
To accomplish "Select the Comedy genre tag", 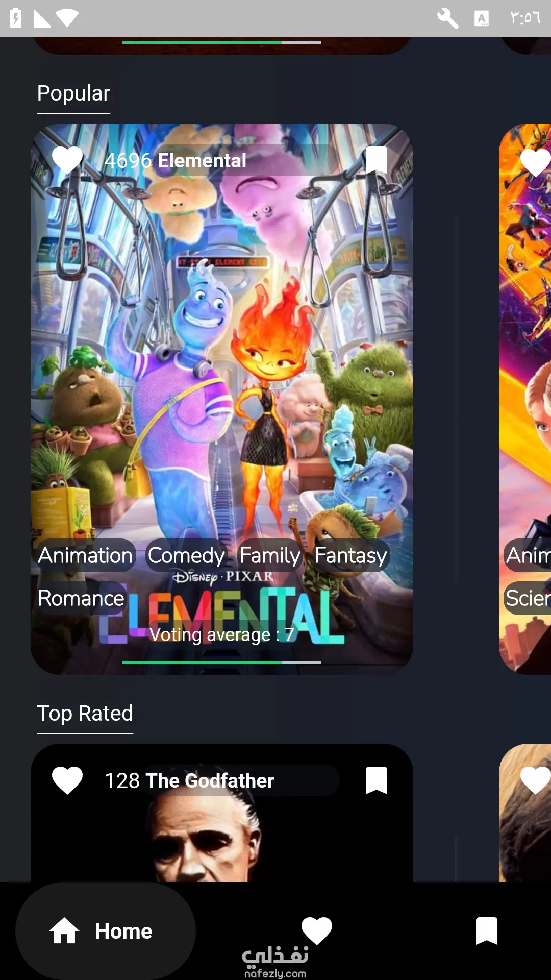I will click(186, 555).
